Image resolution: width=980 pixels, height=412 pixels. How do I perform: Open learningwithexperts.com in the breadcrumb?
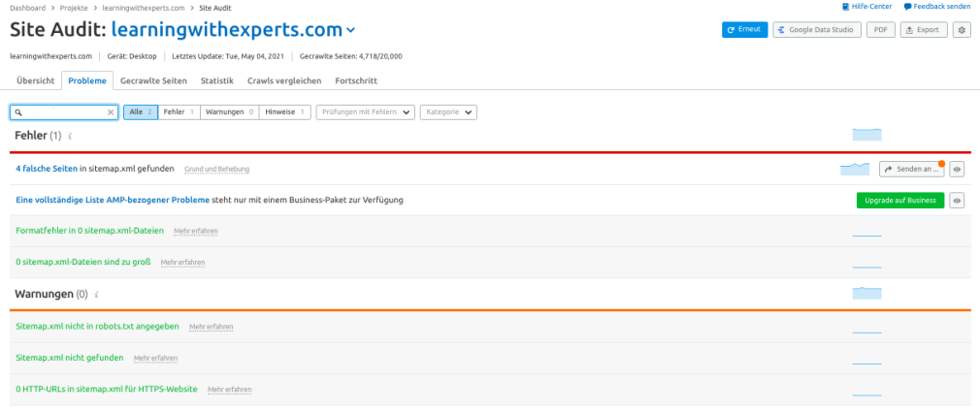coord(144,8)
